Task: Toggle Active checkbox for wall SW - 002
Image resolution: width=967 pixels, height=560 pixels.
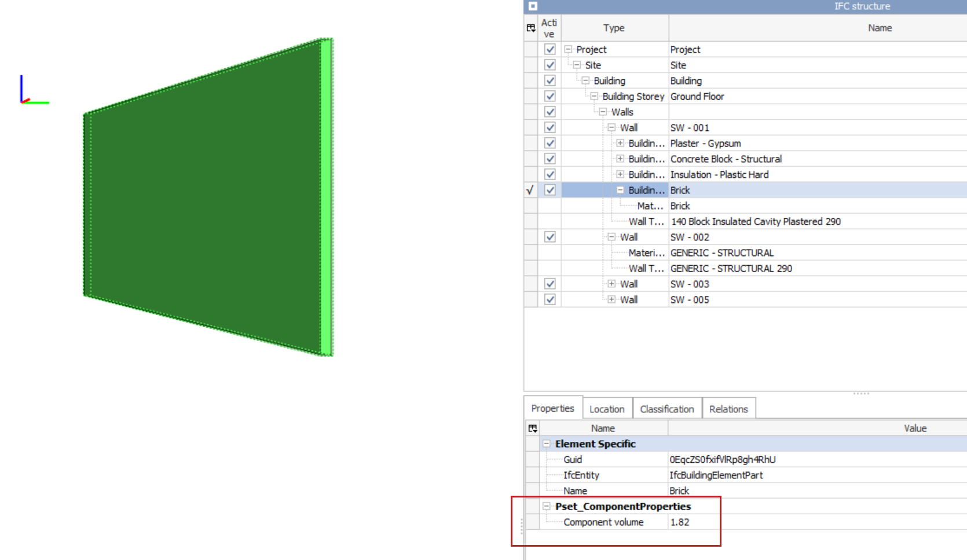Action: tap(550, 237)
